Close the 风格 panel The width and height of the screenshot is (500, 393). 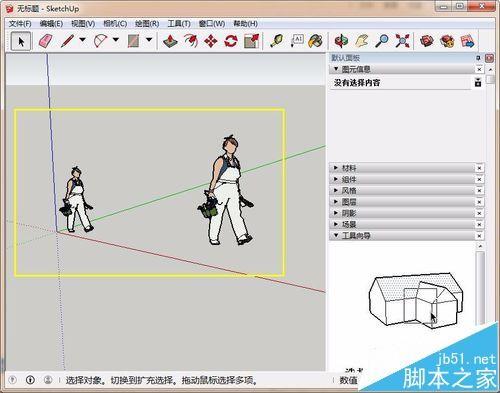pos(479,191)
